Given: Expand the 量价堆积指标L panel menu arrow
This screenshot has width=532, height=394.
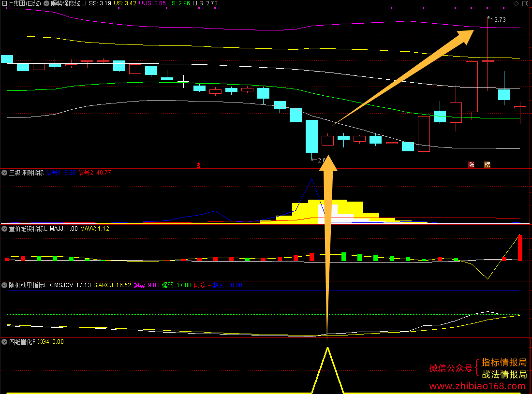Looking at the screenshot, I should coord(4,229).
